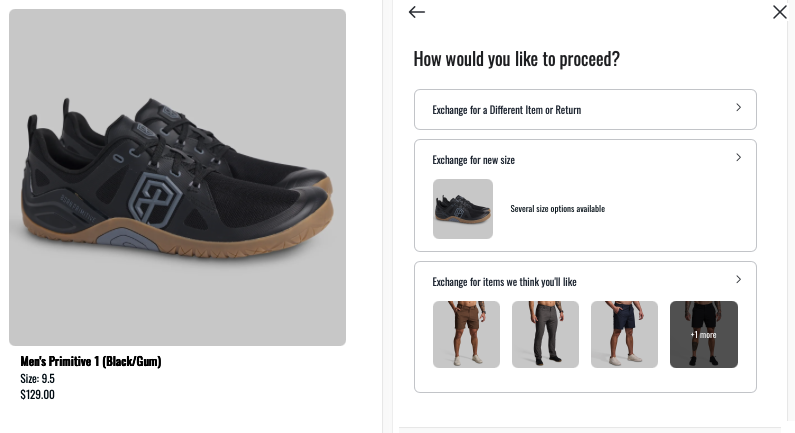Select the brown shorts thumbnail

click(466, 335)
